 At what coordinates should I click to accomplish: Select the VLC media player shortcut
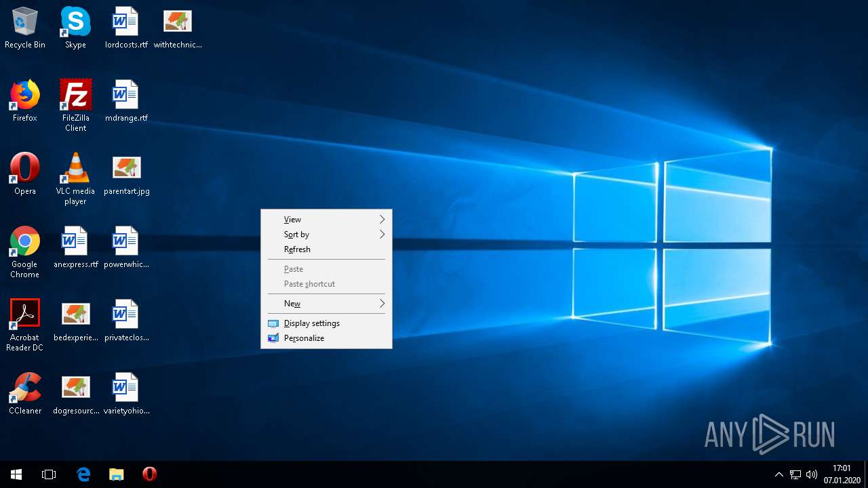point(75,179)
